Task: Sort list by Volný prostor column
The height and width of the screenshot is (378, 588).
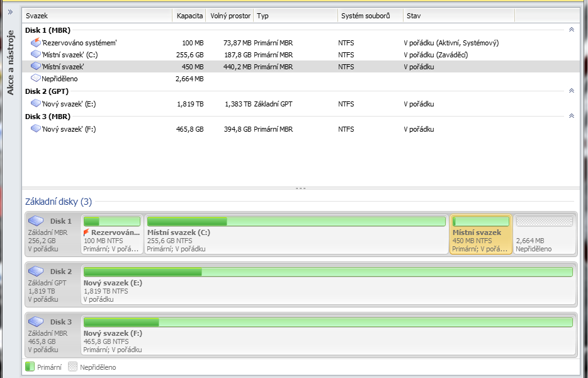Action: [229, 15]
